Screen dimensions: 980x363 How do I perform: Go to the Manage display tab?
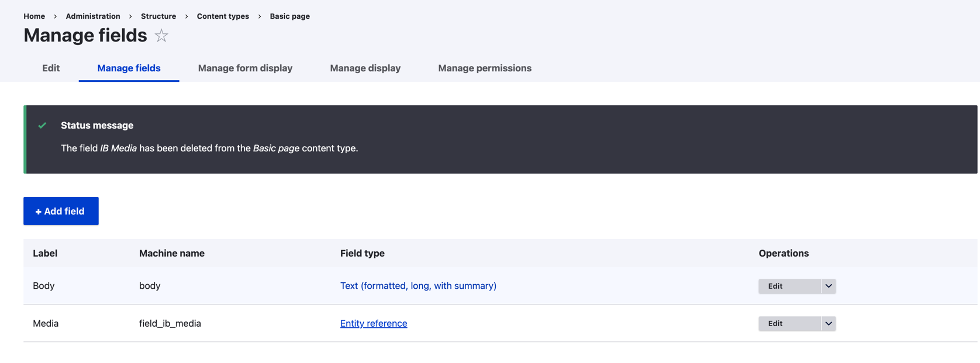[365, 68]
